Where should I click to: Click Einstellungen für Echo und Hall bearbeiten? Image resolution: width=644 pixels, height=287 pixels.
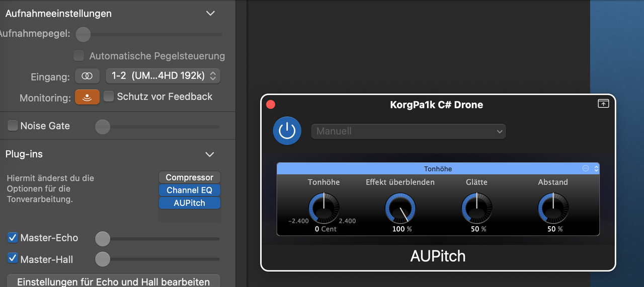114,281
